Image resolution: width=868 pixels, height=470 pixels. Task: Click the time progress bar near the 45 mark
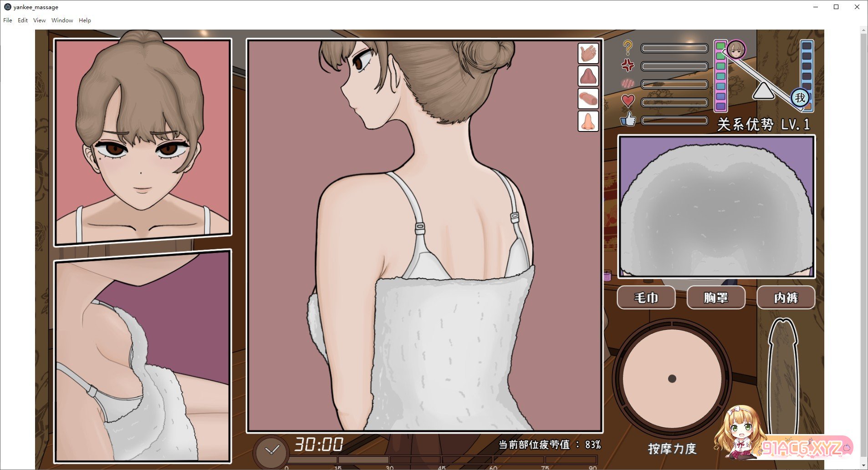tap(441, 460)
